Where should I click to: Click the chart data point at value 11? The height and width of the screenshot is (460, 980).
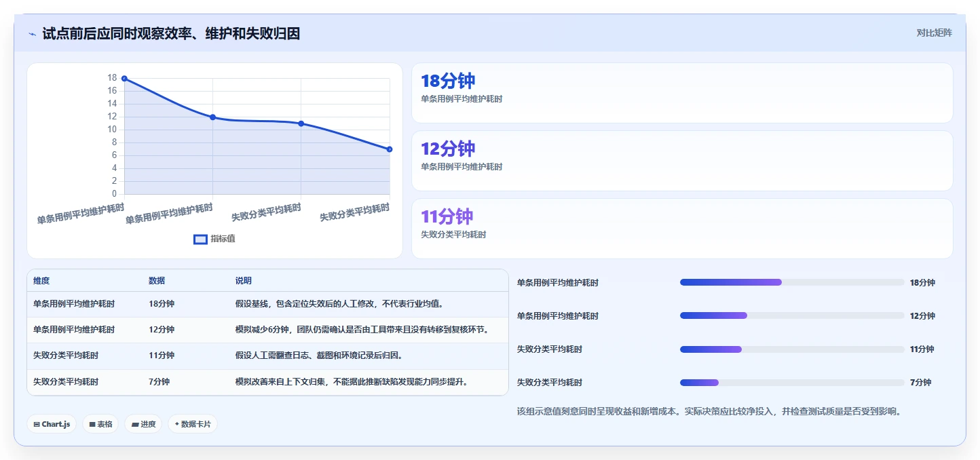pos(301,123)
